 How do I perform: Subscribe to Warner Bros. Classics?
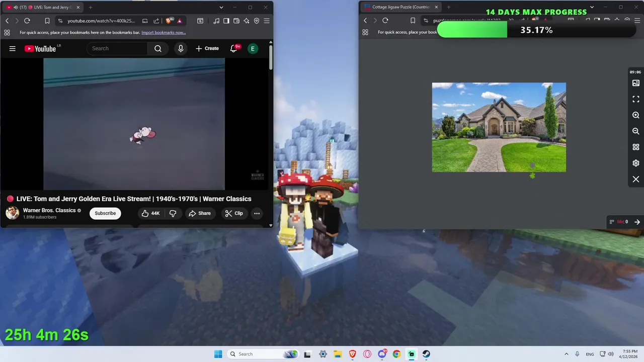(x=105, y=213)
